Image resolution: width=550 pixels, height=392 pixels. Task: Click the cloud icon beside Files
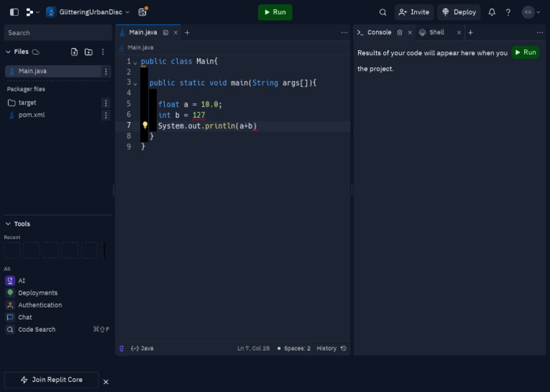click(x=36, y=52)
